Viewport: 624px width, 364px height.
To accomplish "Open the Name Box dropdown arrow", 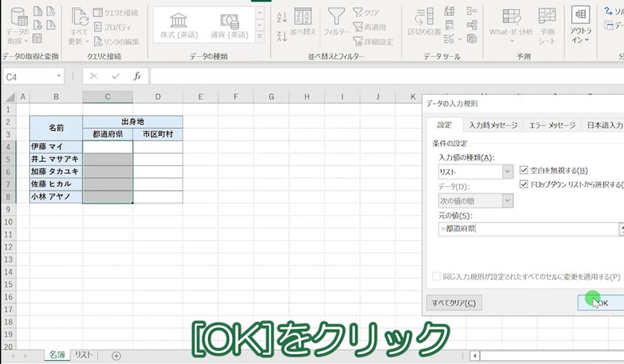I will pos(59,76).
